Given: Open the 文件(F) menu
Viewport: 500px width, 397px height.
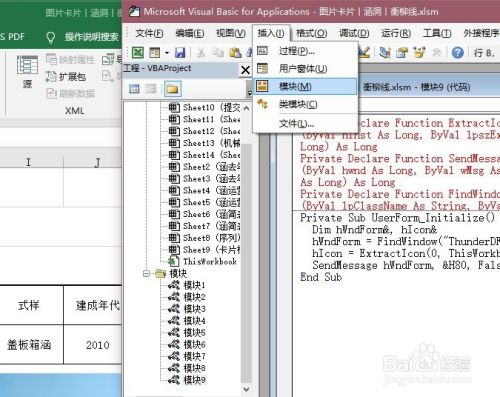Looking at the screenshot, I should 149,33.
